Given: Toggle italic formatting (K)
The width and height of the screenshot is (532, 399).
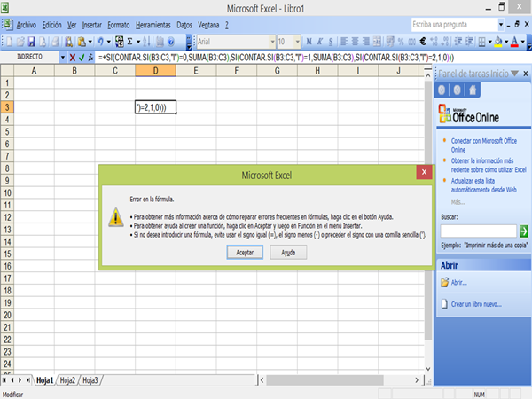Looking at the screenshot, I should coord(320,42).
